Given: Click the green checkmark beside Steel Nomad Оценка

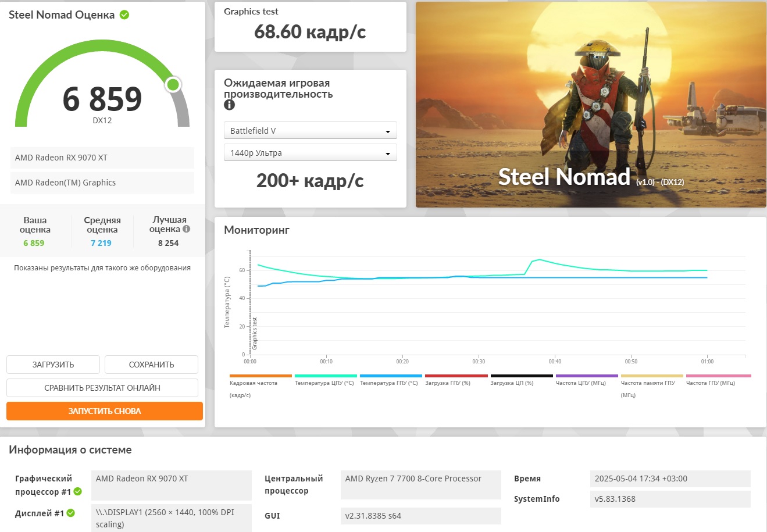Looking at the screenshot, I should click(124, 15).
